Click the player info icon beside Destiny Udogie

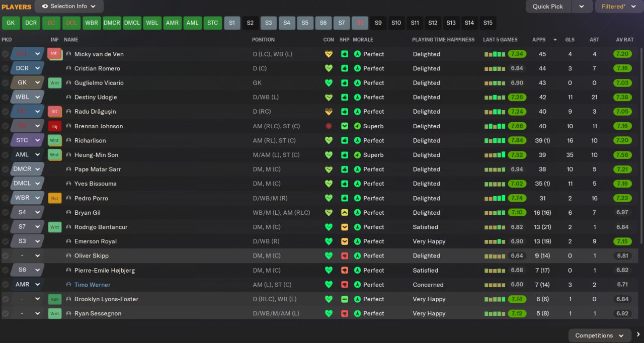[68, 97]
